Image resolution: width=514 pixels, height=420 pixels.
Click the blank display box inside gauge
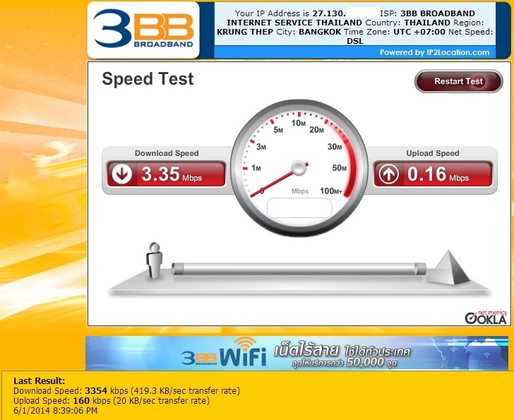tap(299, 208)
